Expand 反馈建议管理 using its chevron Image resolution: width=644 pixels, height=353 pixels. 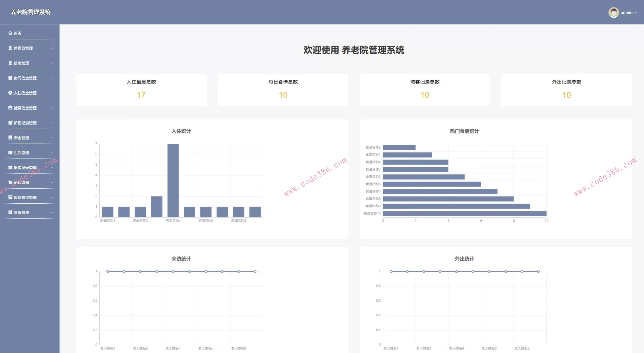tap(52, 198)
